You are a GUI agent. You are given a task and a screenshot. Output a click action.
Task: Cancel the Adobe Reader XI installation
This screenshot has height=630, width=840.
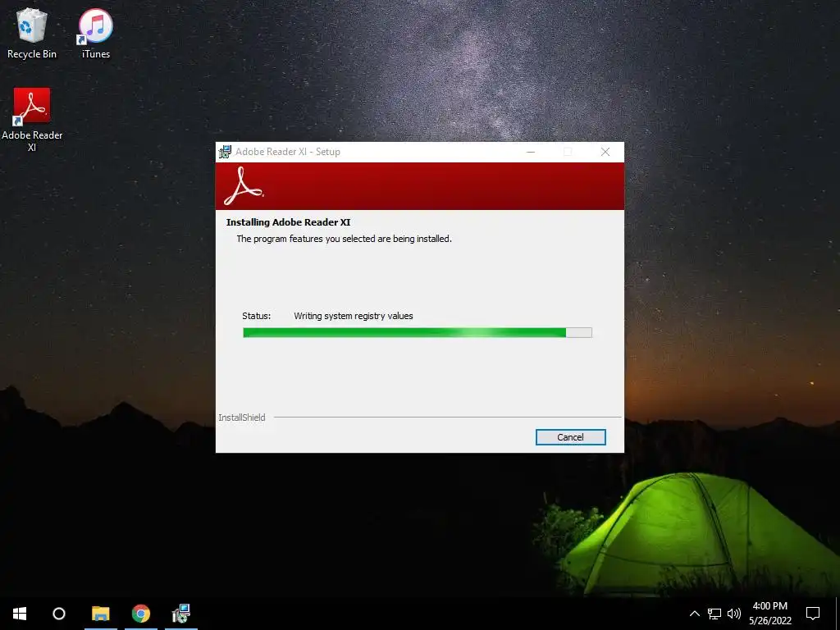click(571, 437)
